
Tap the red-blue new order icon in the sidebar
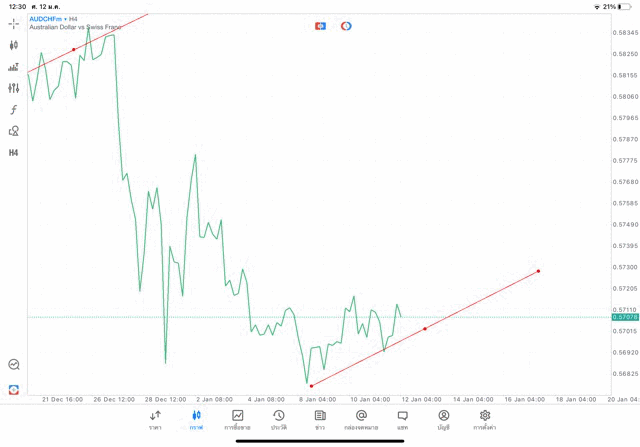14,389
